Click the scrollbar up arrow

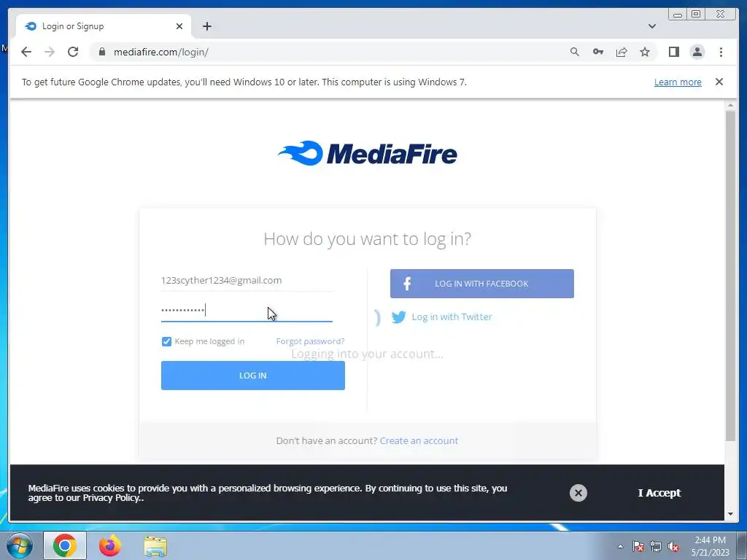(730, 105)
